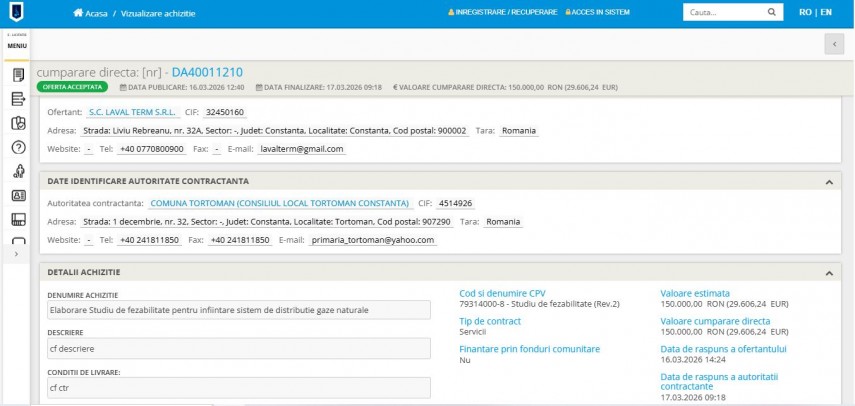
Task: Expand the left sidebar menu arrow
Action: 15,255
